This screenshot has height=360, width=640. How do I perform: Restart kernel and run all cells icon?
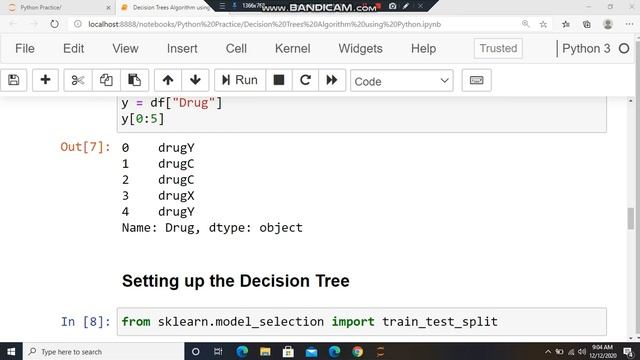[x=331, y=80]
